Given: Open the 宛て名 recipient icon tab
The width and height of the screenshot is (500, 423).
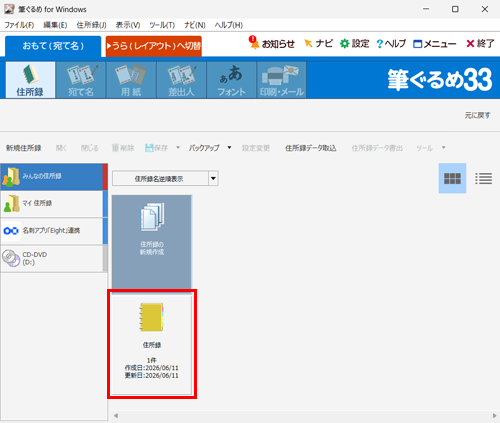Looking at the screenshot, I should coord(81,80).
